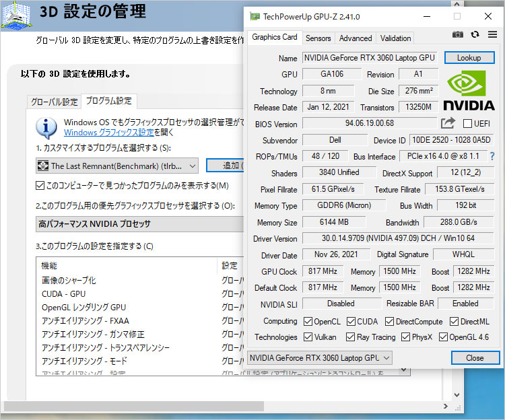
Task: Toggle the PhysX checkbox
Action: (x=405, y=337)
